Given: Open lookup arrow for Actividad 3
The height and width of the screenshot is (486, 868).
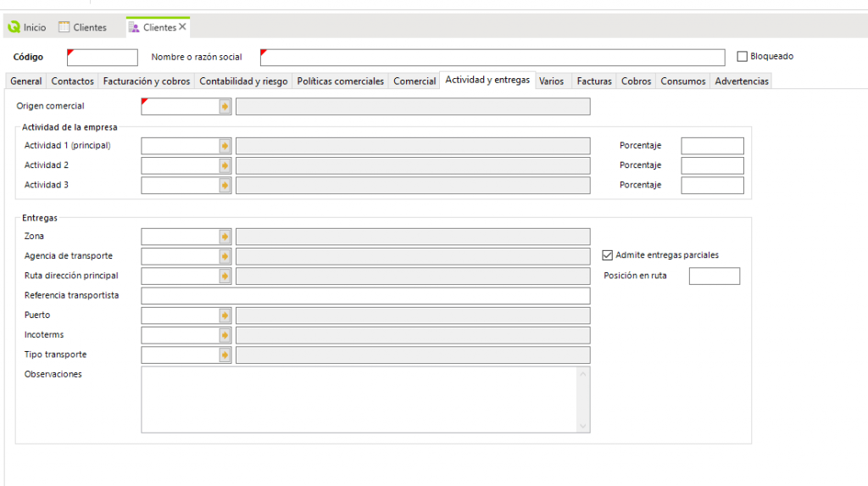Looking at the screenshot, I should (x=225, y=185).
